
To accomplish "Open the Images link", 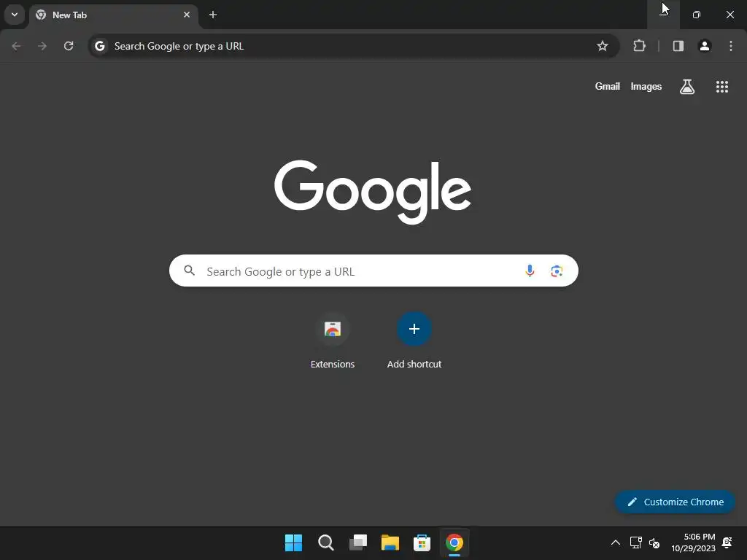I will click(x=646, y=86).
